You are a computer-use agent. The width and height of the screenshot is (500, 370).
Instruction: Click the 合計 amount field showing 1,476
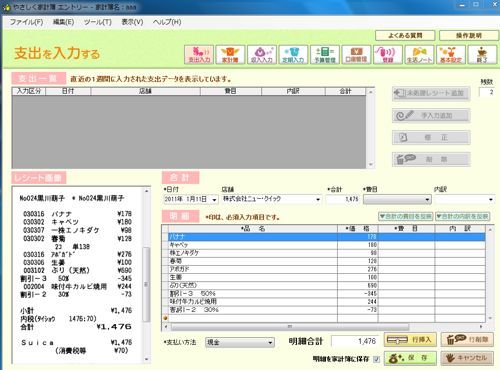click(343, 199)
